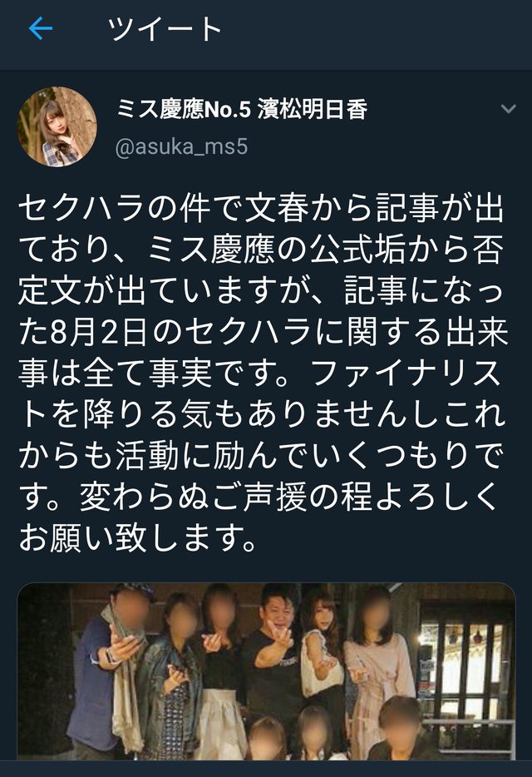Open the attached group photo
This screenshot has width=532, height=777.
267,671
